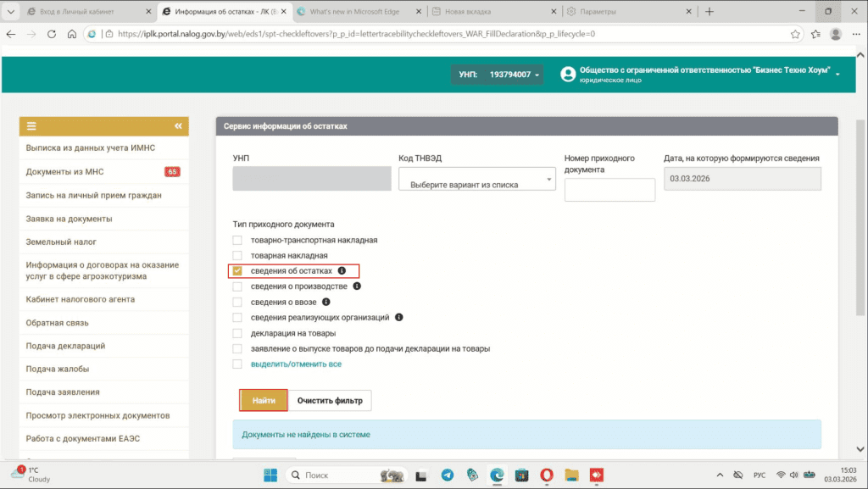Open Telegram from the taskbar
This screenshot has width=868, height=489.
tap(448, 475)
